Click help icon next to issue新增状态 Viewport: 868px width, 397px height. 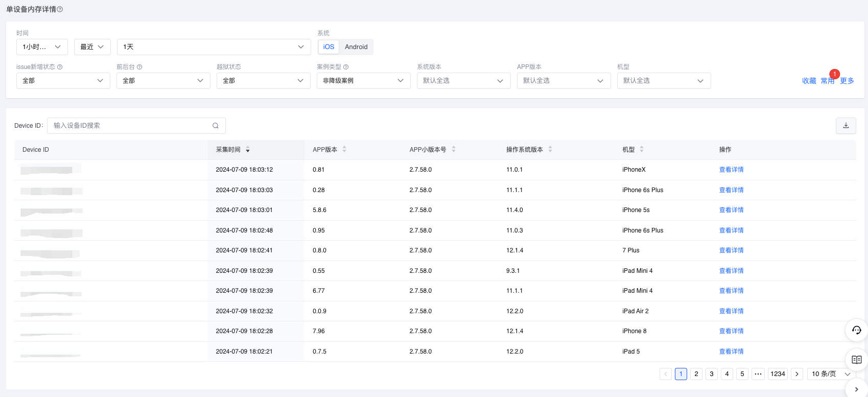(60, 67)
